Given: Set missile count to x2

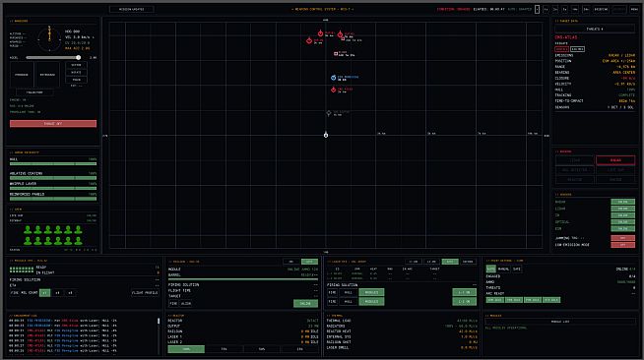Looking at the screenshot, I should (57, 293).
